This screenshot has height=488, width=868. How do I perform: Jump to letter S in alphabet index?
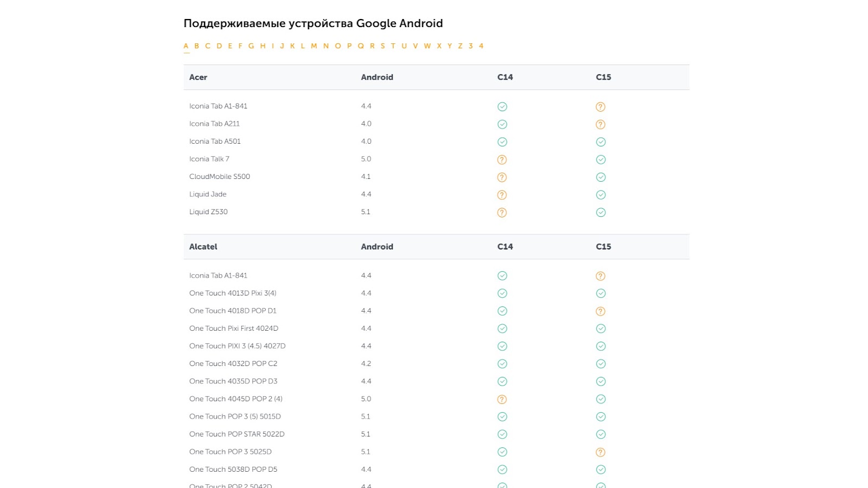pos(382,46)
